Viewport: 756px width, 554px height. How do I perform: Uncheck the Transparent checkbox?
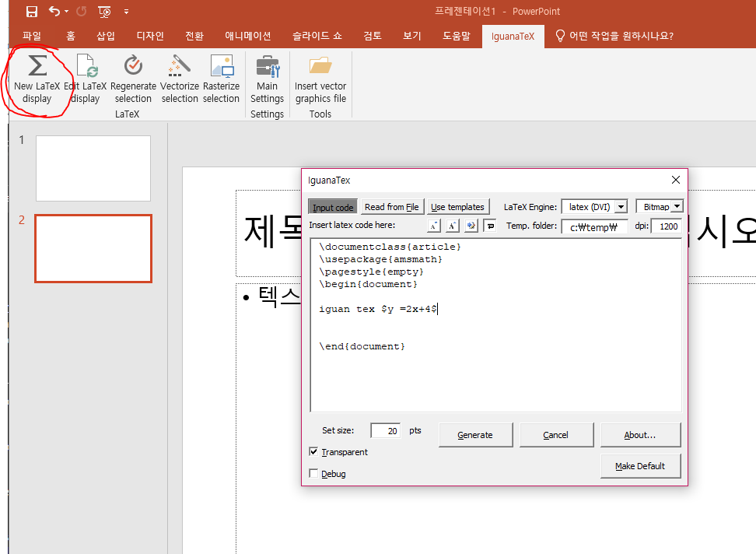pos(313,451)
